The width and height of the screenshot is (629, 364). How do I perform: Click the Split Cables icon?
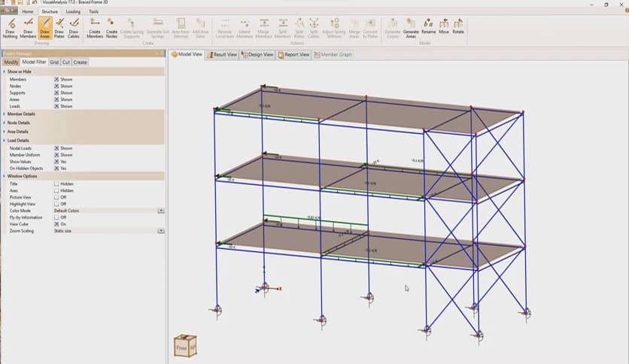314,28
